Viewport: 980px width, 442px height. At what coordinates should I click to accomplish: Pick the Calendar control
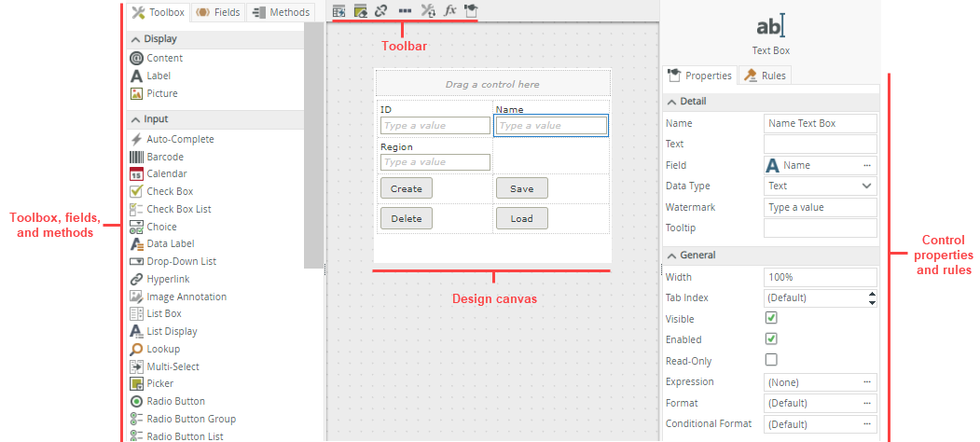click(159, 173)
